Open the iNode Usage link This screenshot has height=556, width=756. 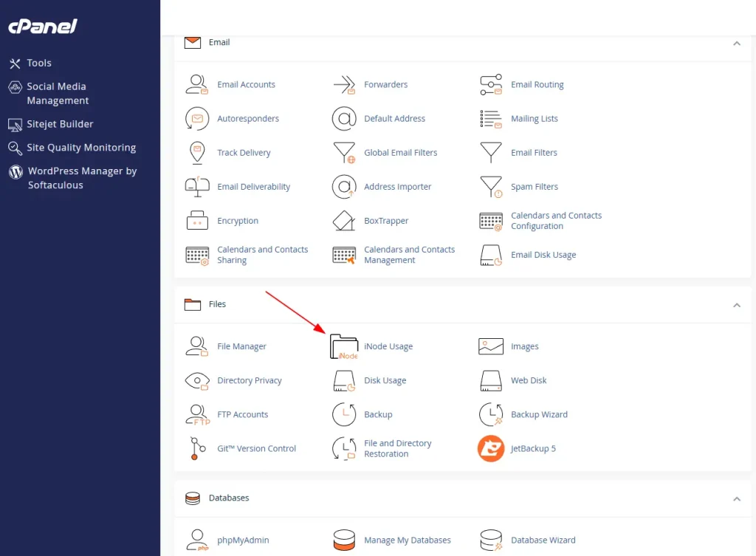[388, 346]
